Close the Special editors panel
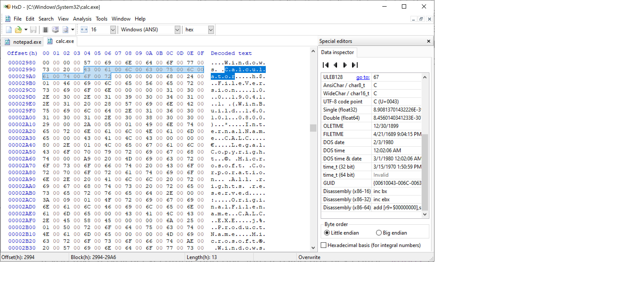 (x=428, y=41)
